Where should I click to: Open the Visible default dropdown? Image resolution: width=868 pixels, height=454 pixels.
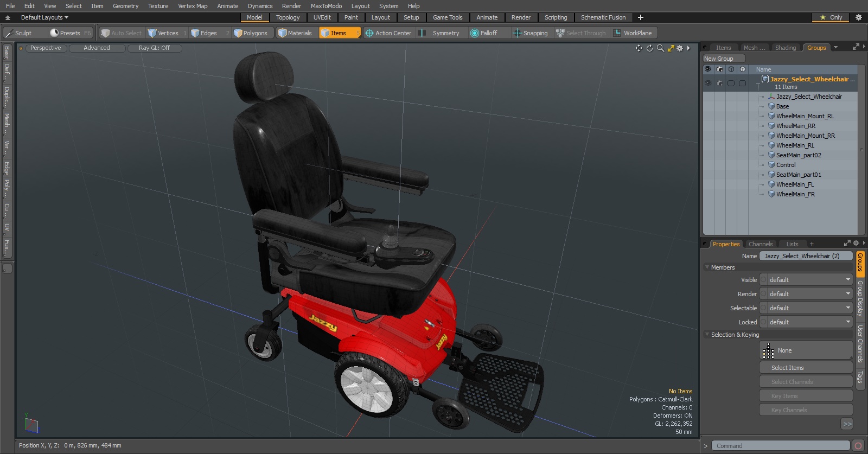click(806, 280)
